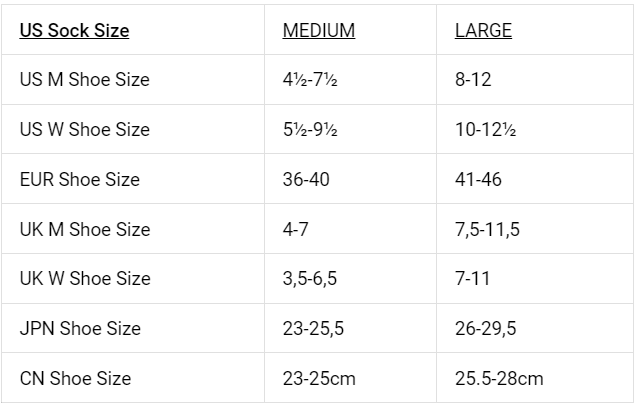The width and height of the screenshot is (638, 407).
Task: Click the 36-40 EUR size cell
Action: pos(306,180)
